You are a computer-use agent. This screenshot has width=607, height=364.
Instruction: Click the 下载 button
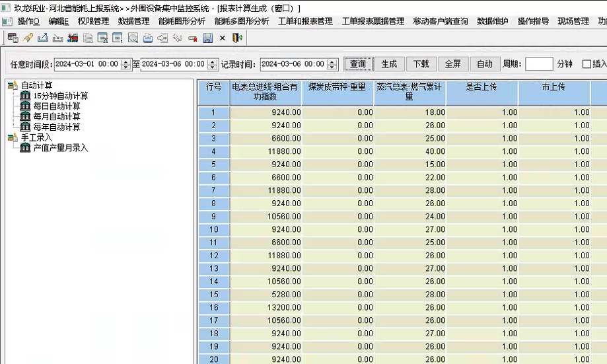click(421, 64)
